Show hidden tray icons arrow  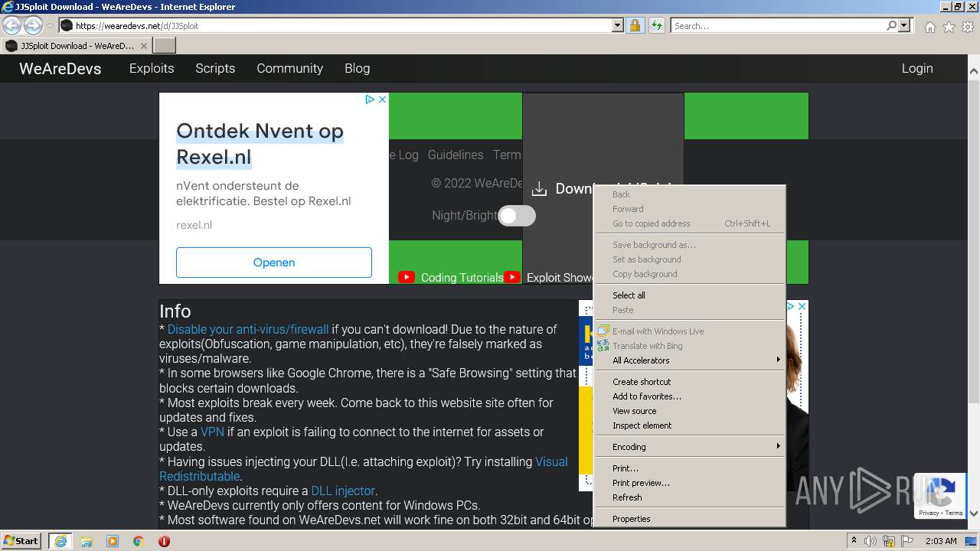point(854,541)
